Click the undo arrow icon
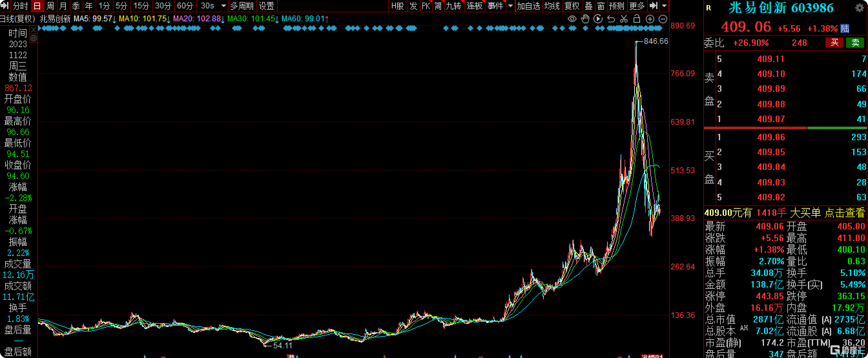 pos(611,19)
